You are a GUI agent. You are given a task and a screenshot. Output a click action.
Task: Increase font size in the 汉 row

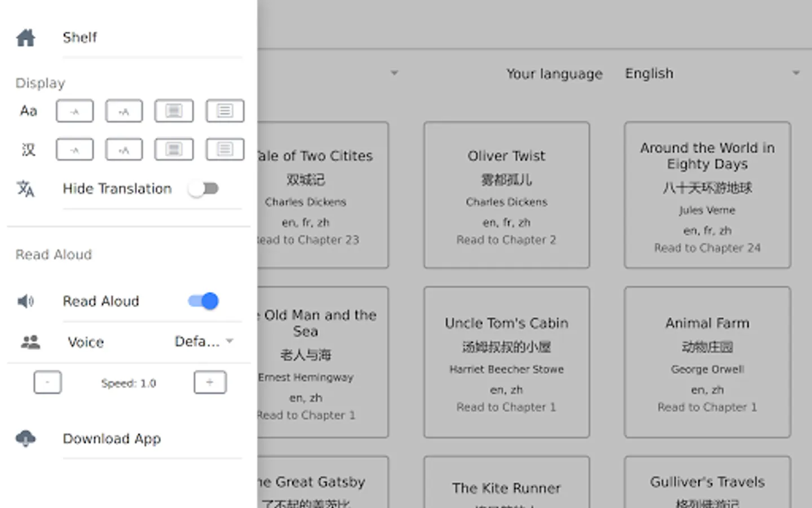tap(124, 150)
